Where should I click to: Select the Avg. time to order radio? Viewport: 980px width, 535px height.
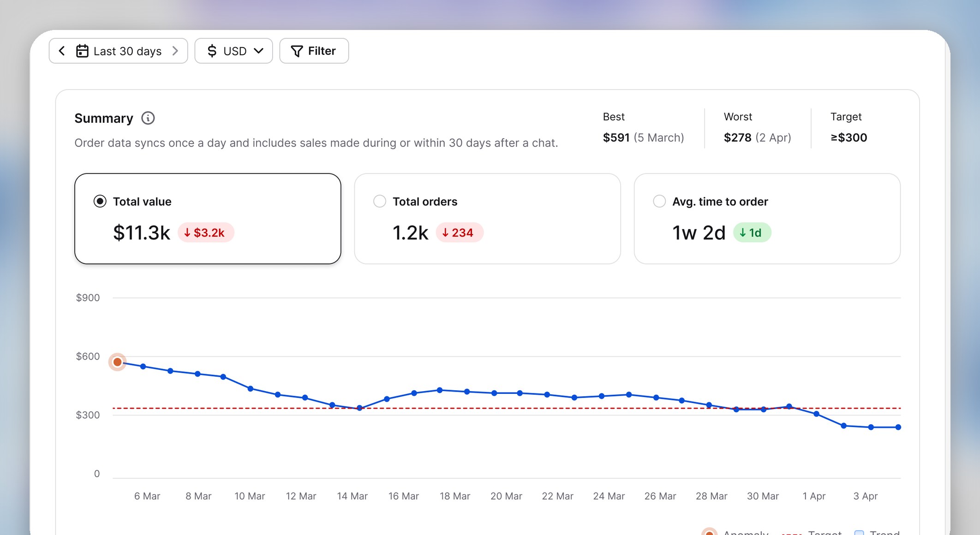(x=659, y=201)
